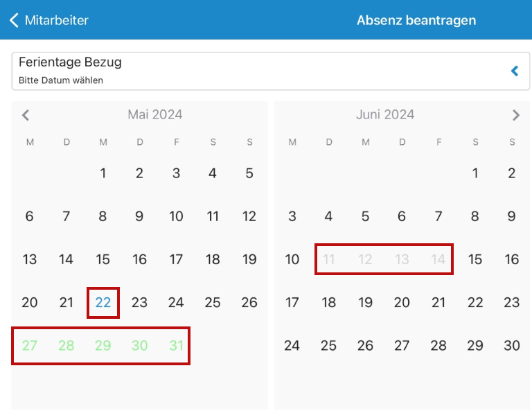Select 30 June in calendar
Screen dimensions: 532x411
pos(512,345)
